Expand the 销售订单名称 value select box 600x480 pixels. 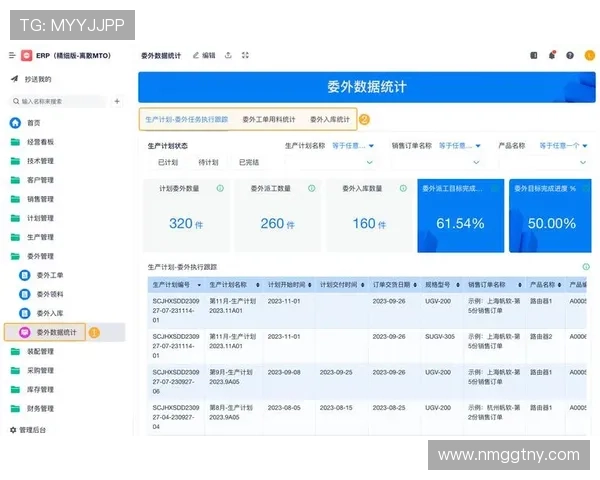coord(436,162)
